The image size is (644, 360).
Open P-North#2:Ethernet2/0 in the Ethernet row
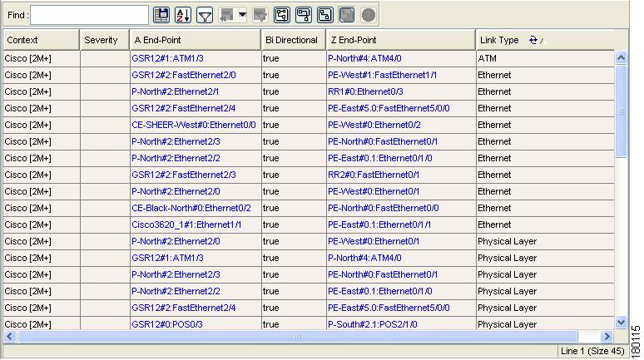pyautogui.click(x=176, y=191)
